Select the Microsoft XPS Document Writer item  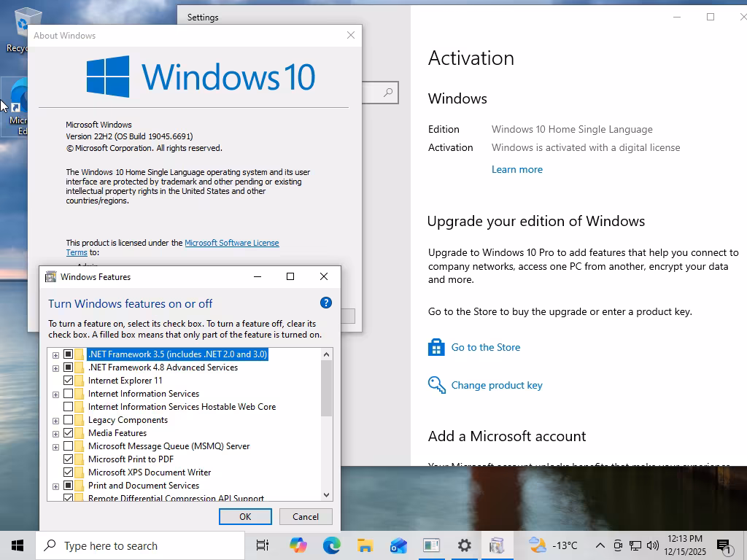(x=149, y=472)
